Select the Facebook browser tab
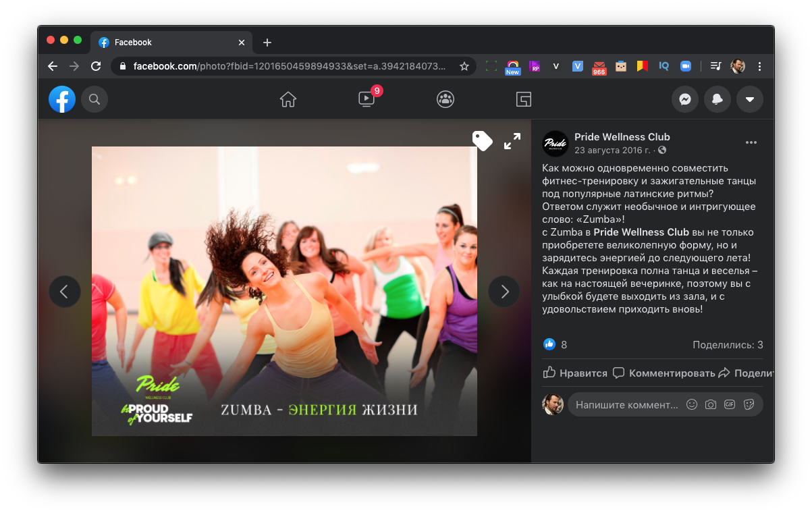This screenshot has width=812, height=513. pyautogui.click(x=171, y=43)
